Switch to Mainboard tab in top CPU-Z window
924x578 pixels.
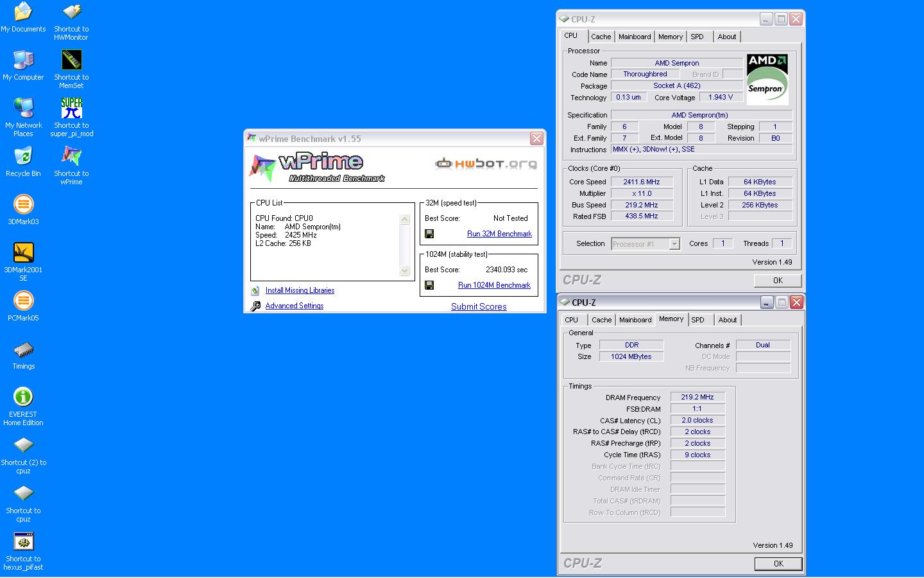(x=635, y=37)
